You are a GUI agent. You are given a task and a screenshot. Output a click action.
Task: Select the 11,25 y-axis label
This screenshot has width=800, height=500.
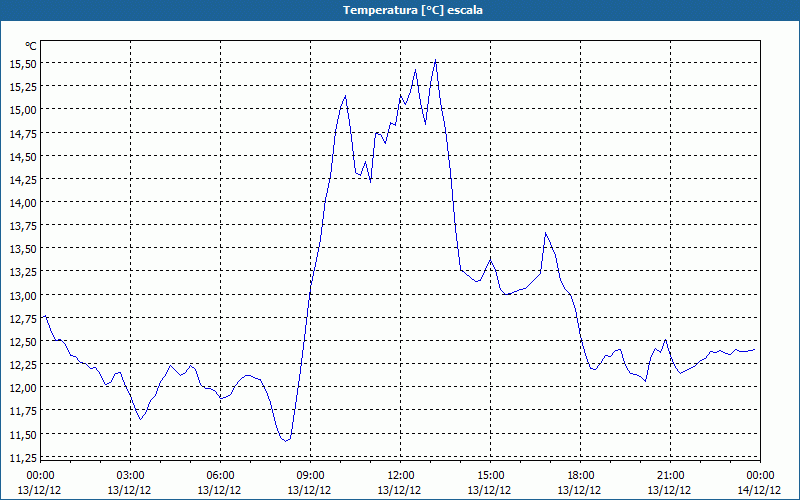23,457
